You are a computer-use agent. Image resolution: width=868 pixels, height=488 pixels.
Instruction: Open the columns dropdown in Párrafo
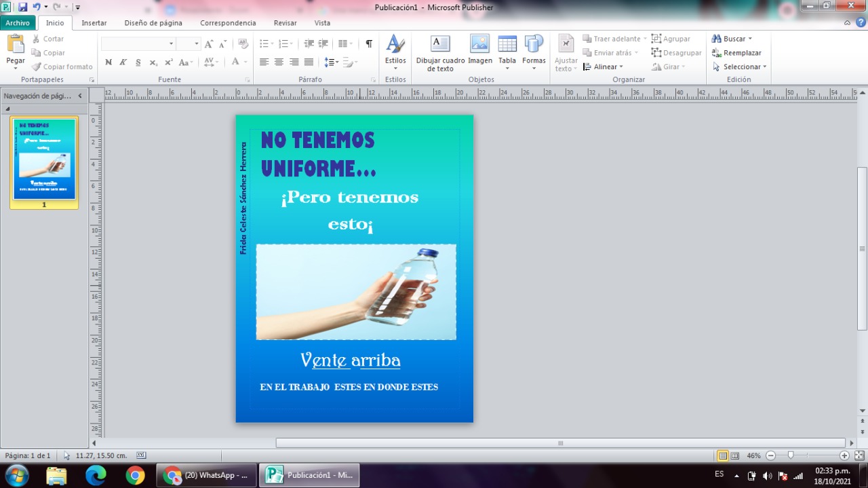pos(346,43)
